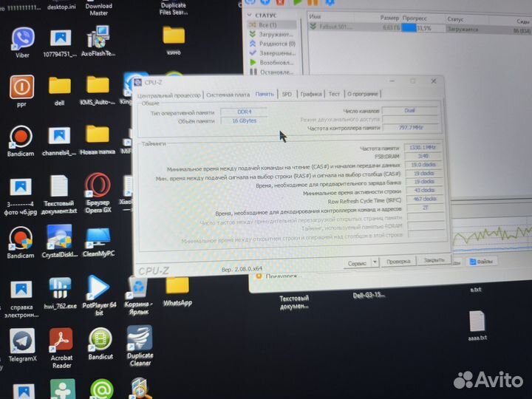Launch the CleanMyPC shortcut

pos(98,242)
